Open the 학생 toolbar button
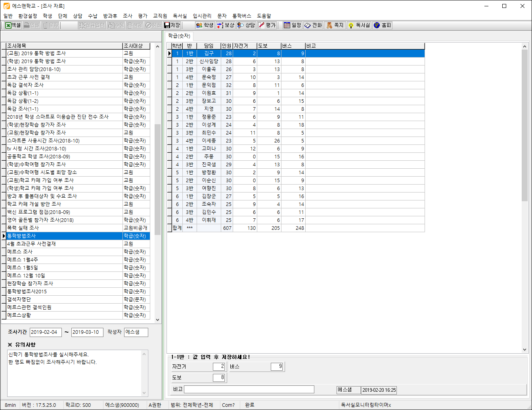This screenshot has width=532, height=410. [205, 25]
